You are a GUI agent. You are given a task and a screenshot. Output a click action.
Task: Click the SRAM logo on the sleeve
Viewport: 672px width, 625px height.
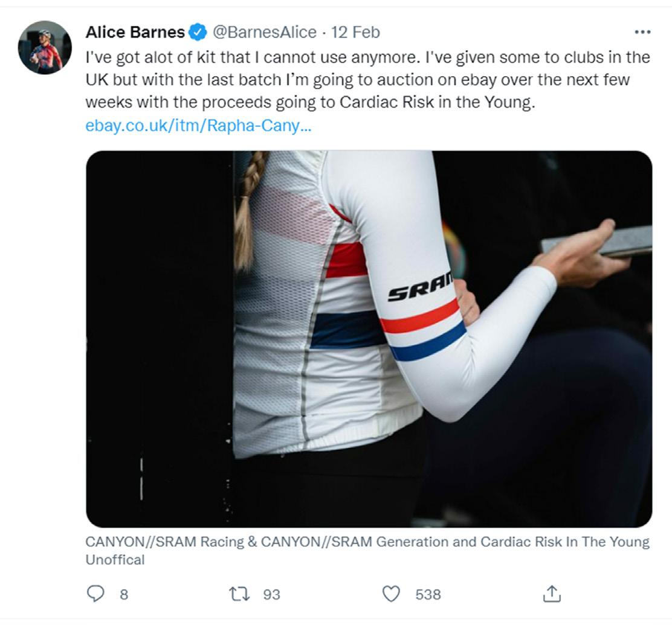421,289
